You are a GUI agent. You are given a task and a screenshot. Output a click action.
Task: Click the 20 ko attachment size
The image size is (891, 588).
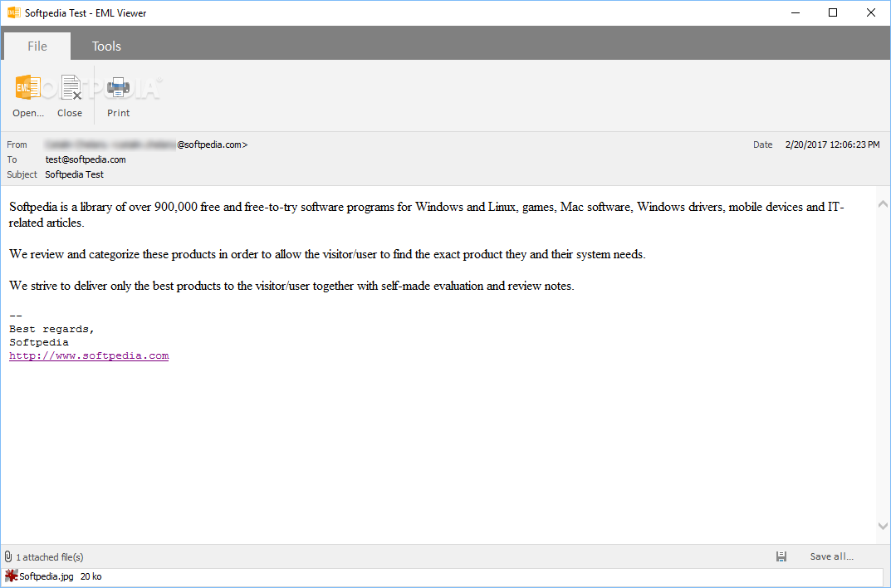tap(91, 576)
